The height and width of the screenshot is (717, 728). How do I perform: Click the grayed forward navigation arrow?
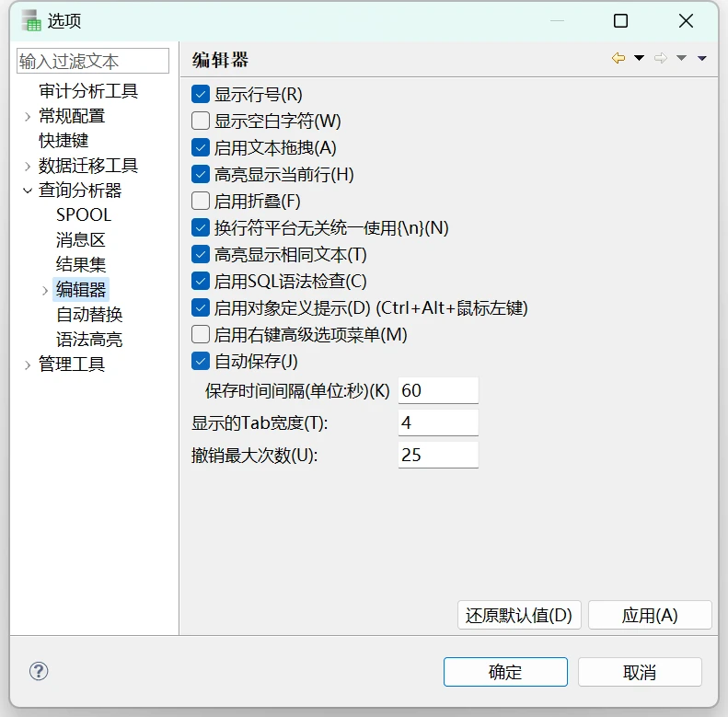pyautogui.click(x=660, y=58)
